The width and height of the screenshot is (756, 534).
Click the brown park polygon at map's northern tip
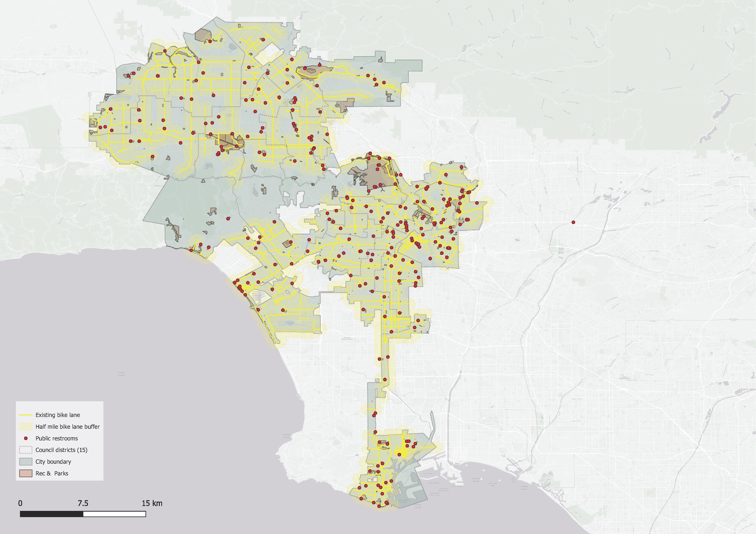203,35
